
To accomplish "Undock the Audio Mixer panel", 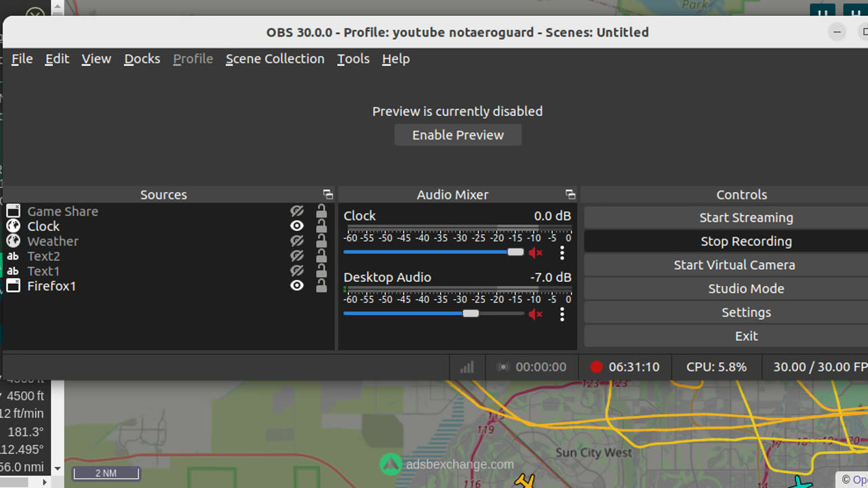I will (570, 195).
